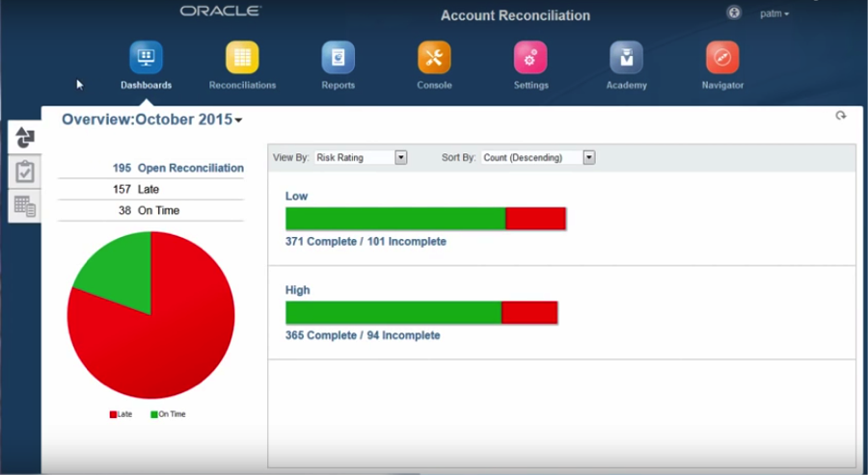This screenshot has width=868, height=475.
Task: Select the Overview shapes sidebar tab
Action: 25,137
